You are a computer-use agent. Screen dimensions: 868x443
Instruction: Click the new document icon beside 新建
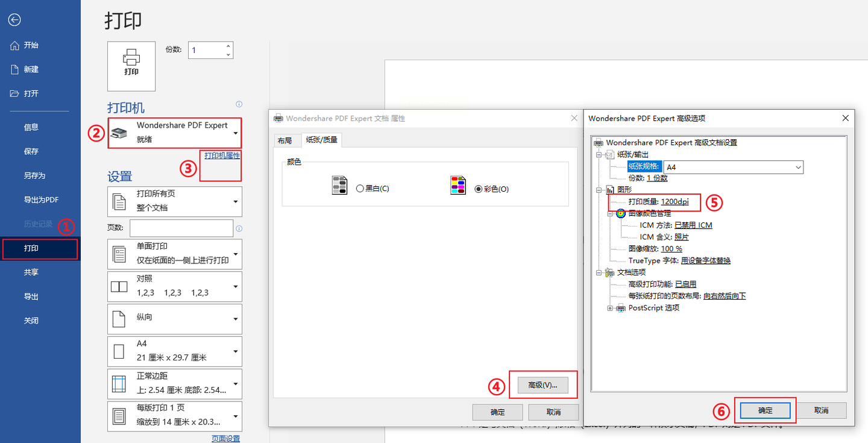point(15,69)
